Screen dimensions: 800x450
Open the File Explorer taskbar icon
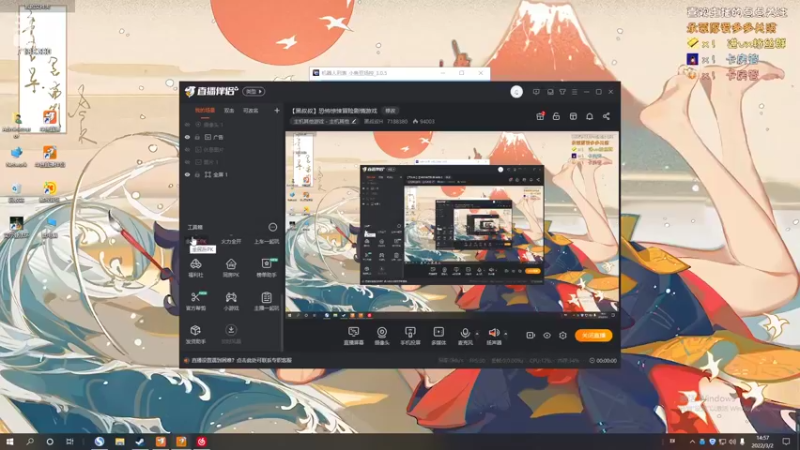tap(120, 441)
